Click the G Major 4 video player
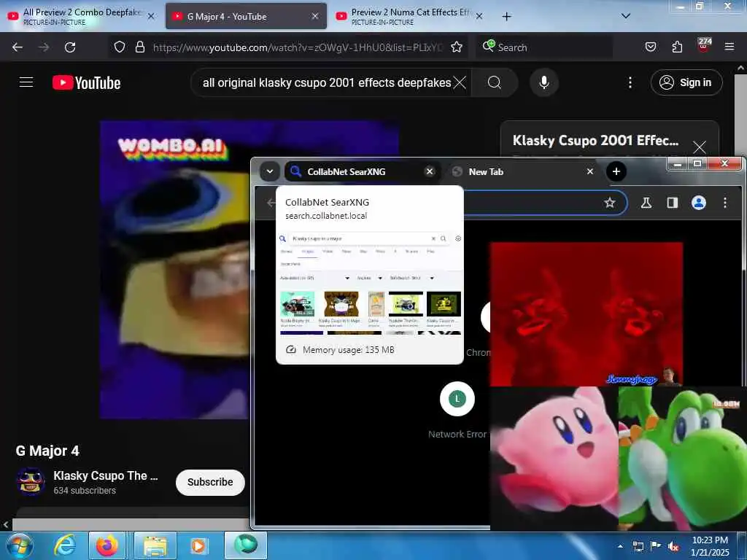 pos(175,270)
